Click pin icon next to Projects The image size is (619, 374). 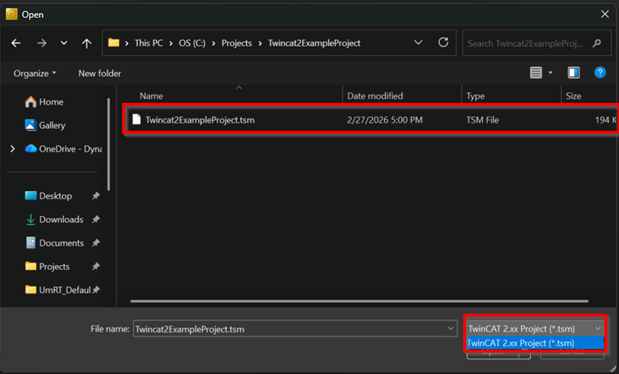(x=96, y=267)
